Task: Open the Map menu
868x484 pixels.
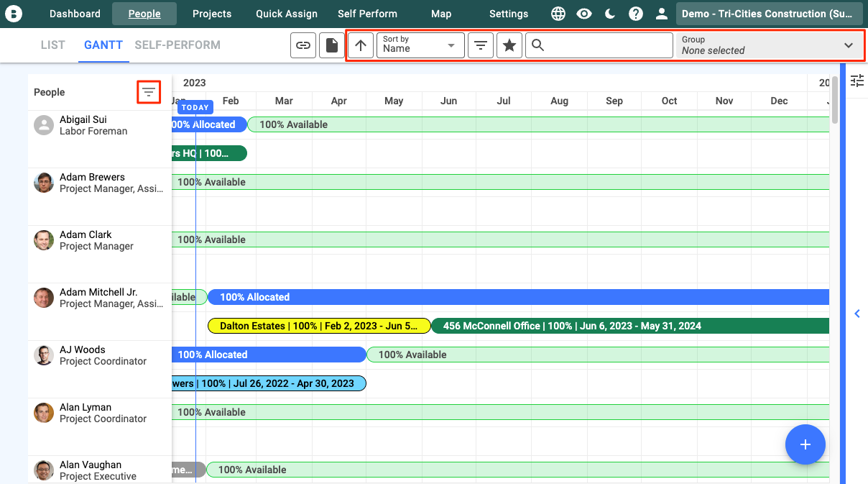Action: point(441,14)
